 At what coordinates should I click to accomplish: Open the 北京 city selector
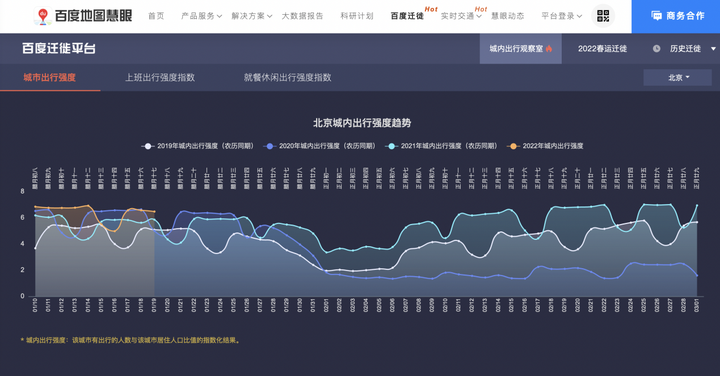coord(678,78)
